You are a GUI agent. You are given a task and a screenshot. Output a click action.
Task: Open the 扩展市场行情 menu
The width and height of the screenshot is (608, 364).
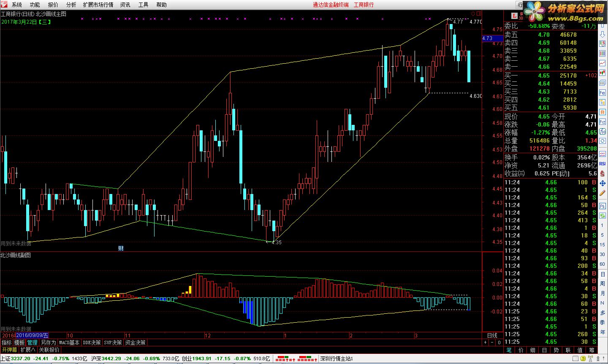tap(98, 5)
